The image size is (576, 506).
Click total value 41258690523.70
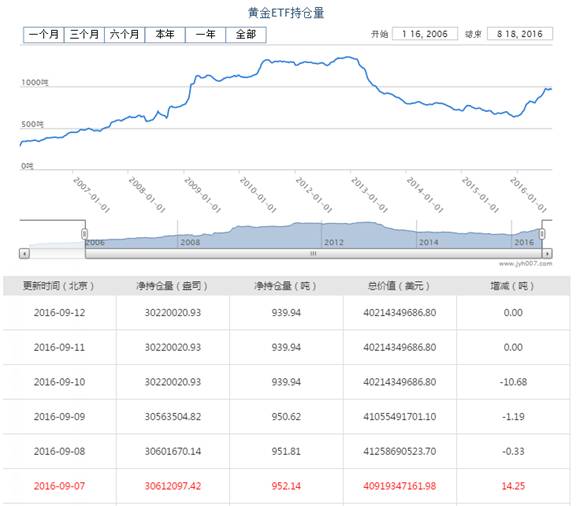[400, 451]
